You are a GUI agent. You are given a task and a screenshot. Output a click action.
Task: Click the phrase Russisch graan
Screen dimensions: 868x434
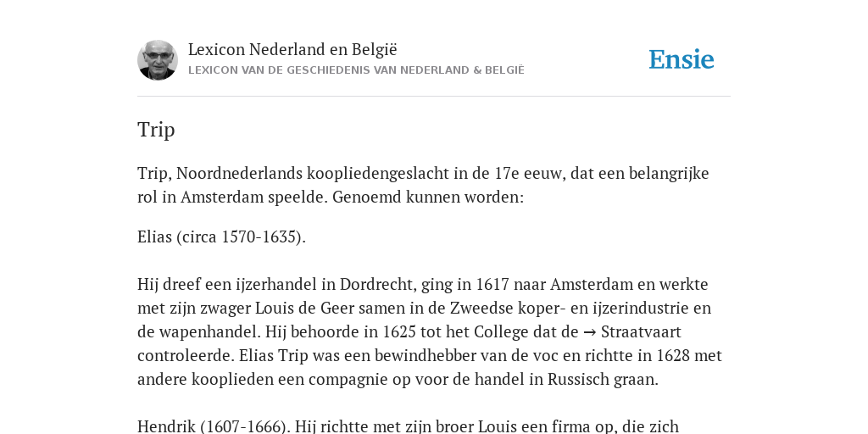(603, 379)
